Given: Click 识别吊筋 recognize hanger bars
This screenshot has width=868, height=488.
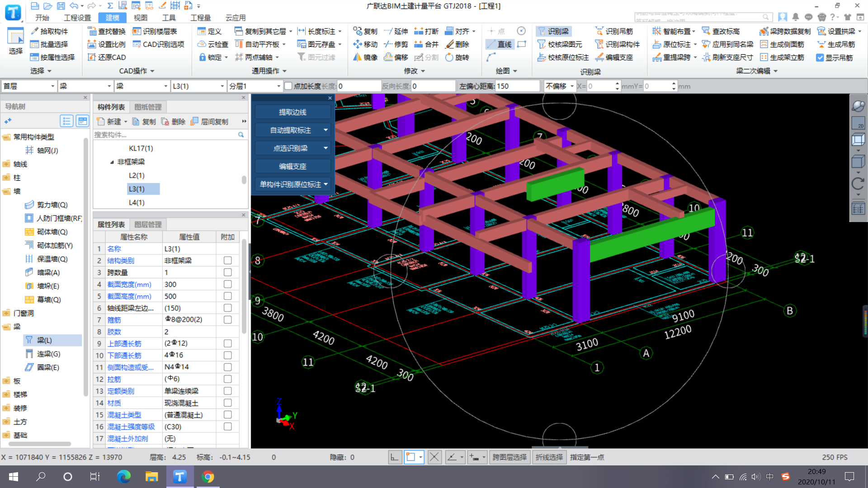Looking at the screenshot, I should [614, 31].
